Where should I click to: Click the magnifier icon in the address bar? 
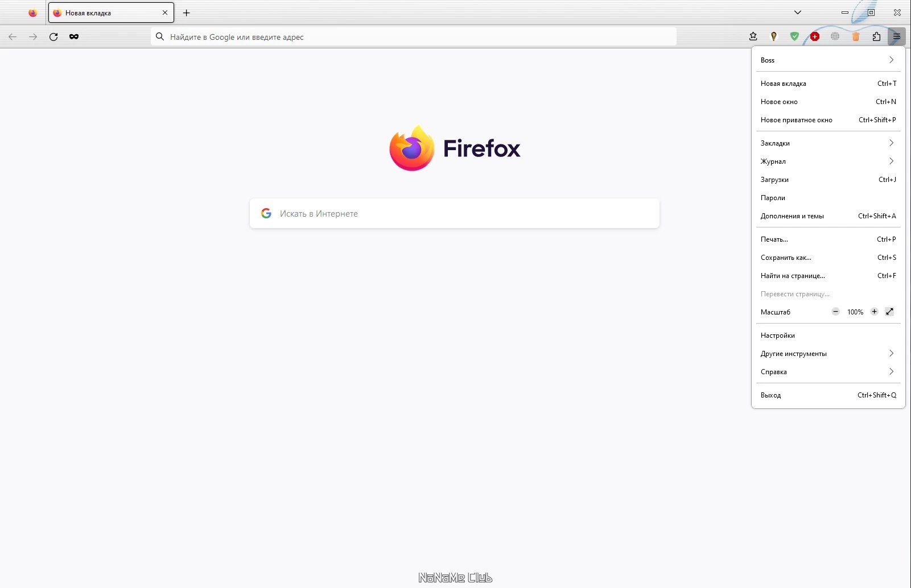coord(160,36)
